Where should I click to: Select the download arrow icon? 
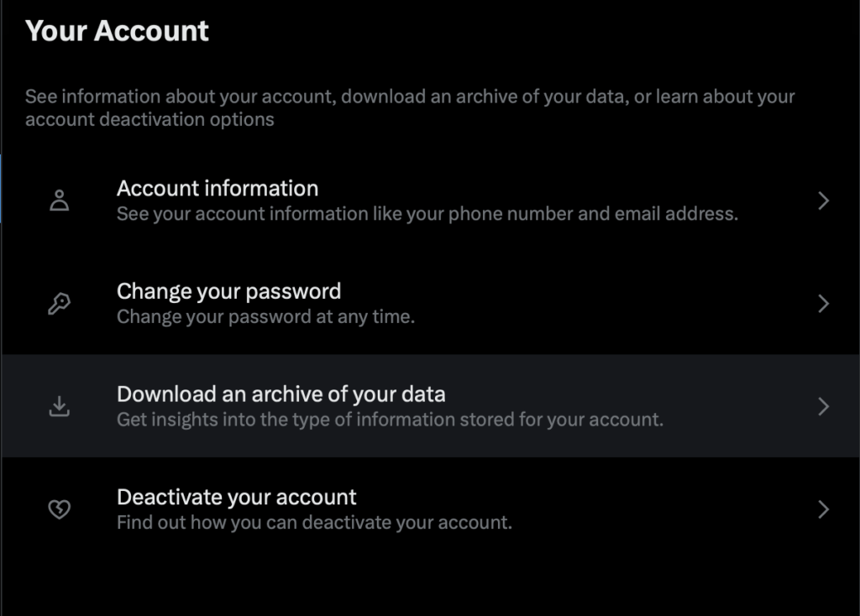(x=59, y=405)
